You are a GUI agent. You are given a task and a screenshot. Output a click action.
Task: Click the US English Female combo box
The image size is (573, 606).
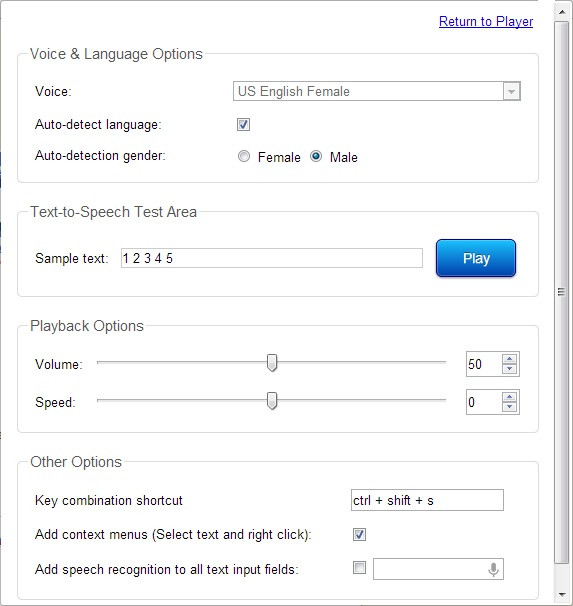tap(377, 91)
